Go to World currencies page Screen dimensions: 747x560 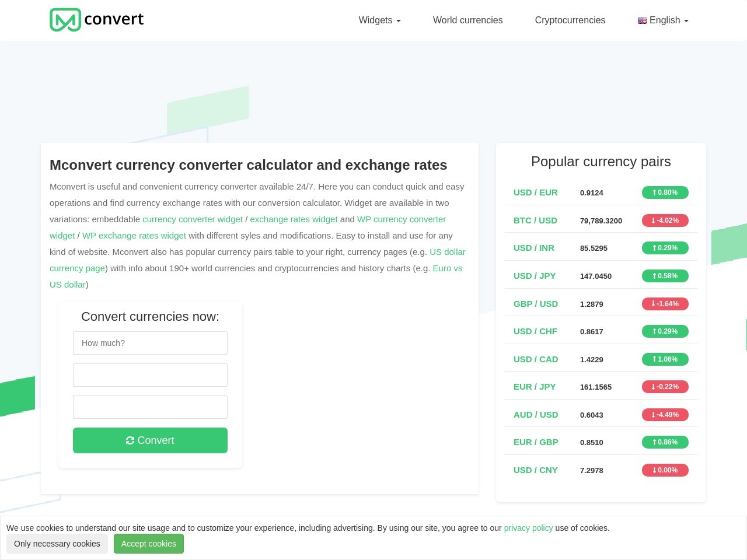467,20
